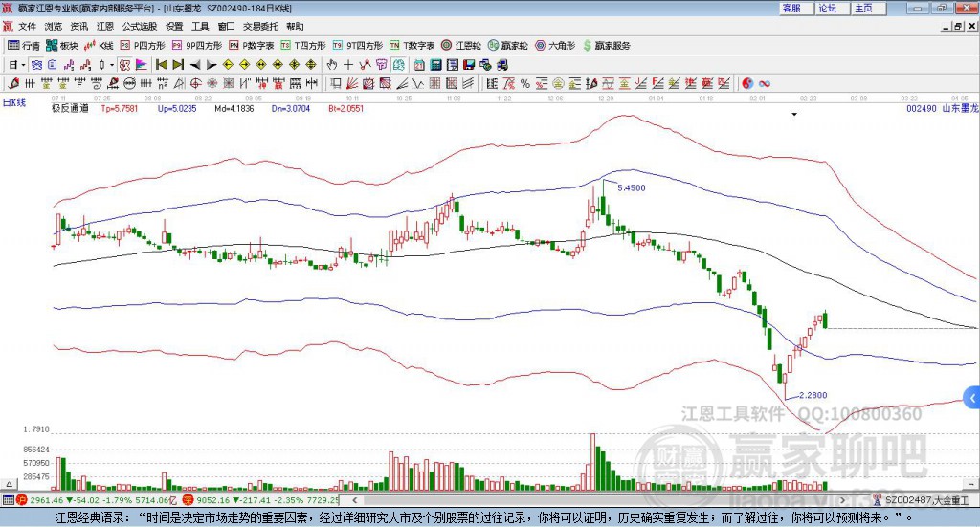The width and height of the screenshot is (980, 527).
Task: Open the 六角形 hexagon tool
Action: 555,46
